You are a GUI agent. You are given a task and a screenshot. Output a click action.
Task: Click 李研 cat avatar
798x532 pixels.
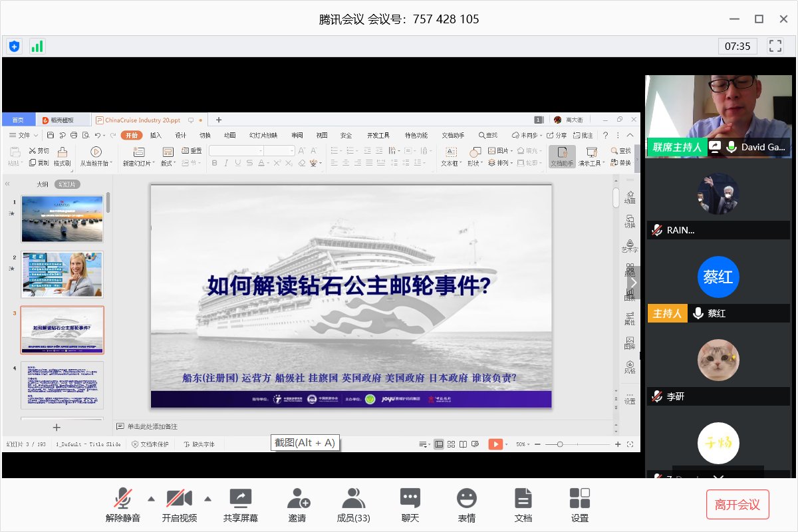(718, 360)
